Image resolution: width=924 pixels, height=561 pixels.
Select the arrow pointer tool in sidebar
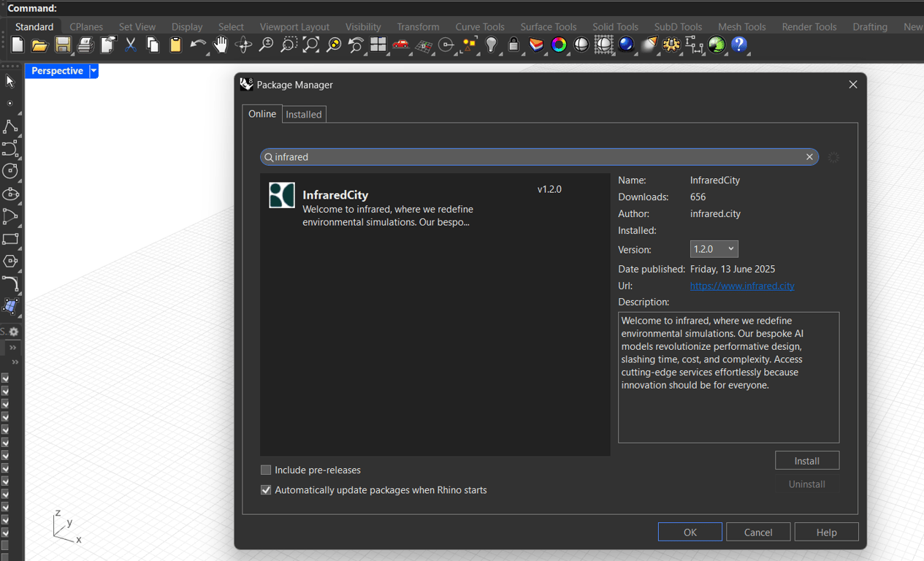coord(10,81)
